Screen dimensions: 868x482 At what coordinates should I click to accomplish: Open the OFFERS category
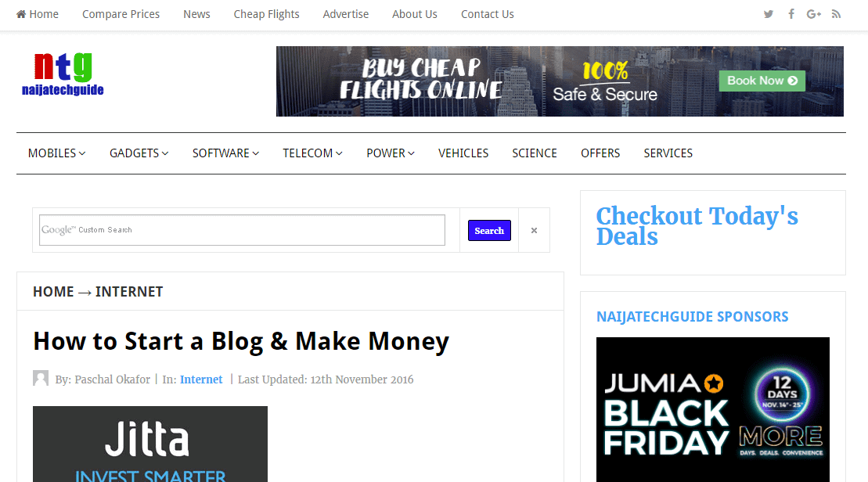coord(600,153)
